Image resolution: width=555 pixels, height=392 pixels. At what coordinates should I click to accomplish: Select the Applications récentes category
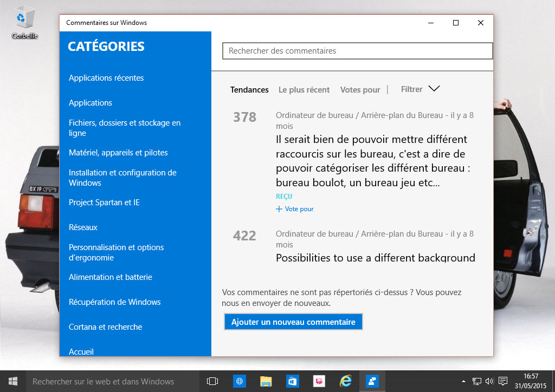(106, 78)
